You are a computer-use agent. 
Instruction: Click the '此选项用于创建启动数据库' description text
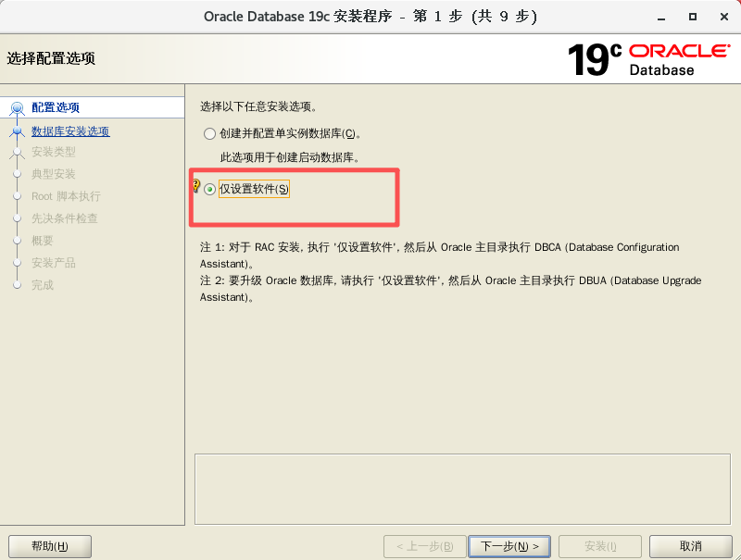290,157
